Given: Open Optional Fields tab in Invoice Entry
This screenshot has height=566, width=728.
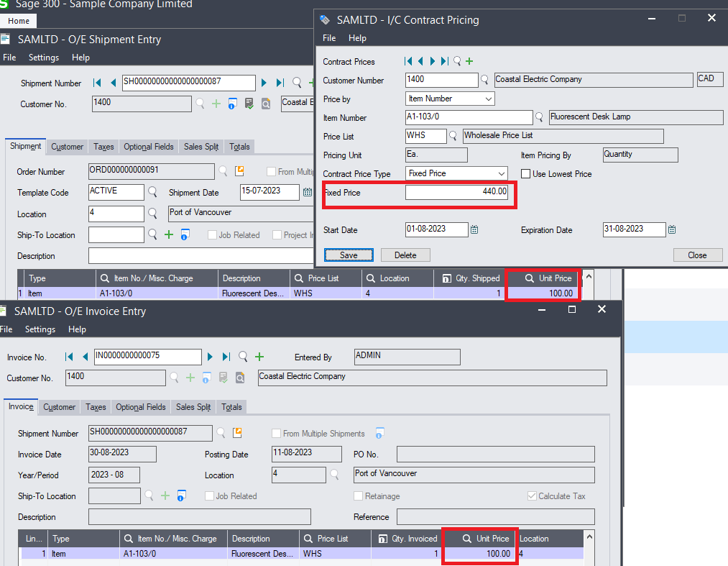Looking at the screenshot, I should click(141, 407).
